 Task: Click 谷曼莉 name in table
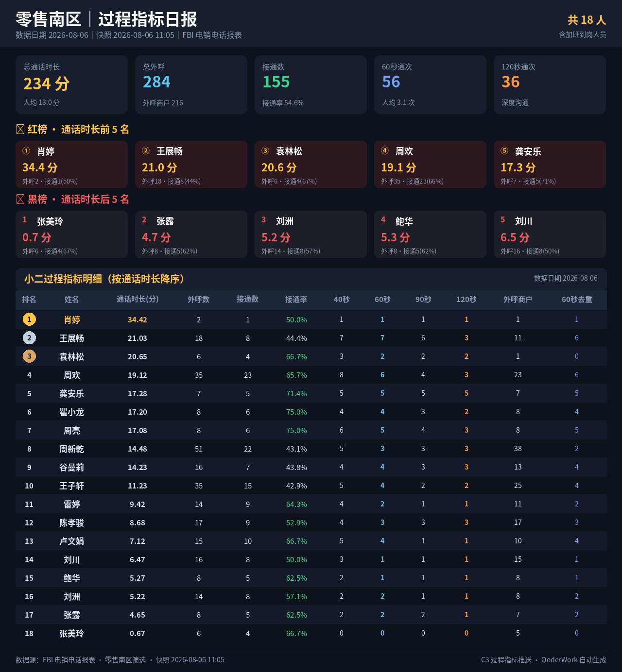72,467
